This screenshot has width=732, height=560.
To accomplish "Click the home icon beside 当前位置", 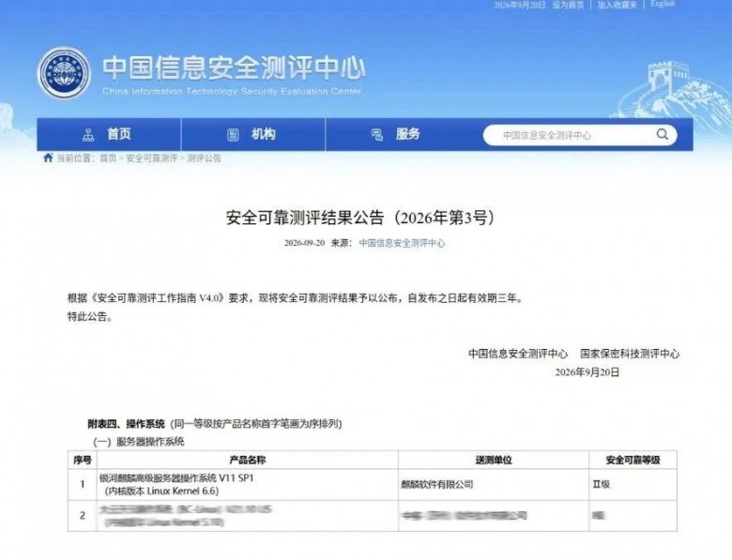I will coord(48,158).
